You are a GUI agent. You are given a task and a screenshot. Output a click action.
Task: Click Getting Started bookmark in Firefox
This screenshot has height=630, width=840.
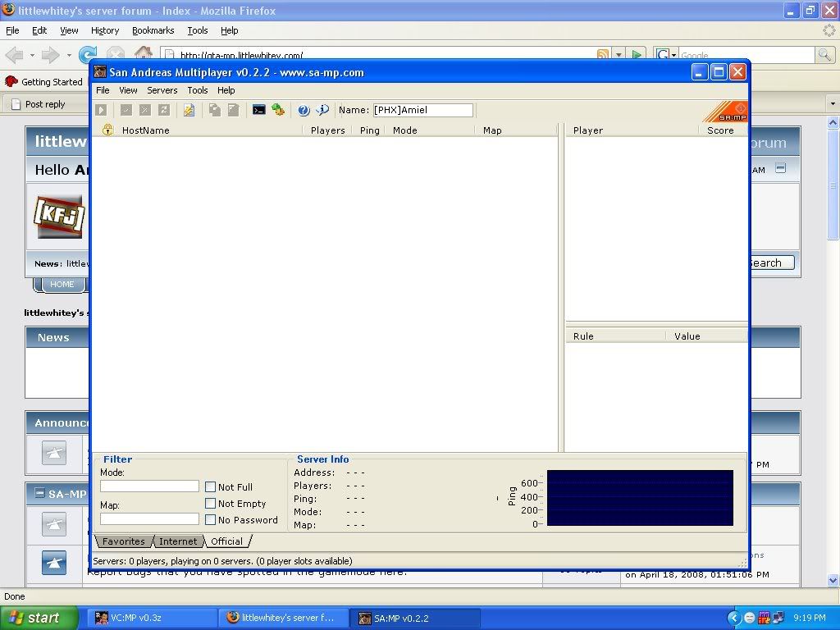click(x=44, y=82)
